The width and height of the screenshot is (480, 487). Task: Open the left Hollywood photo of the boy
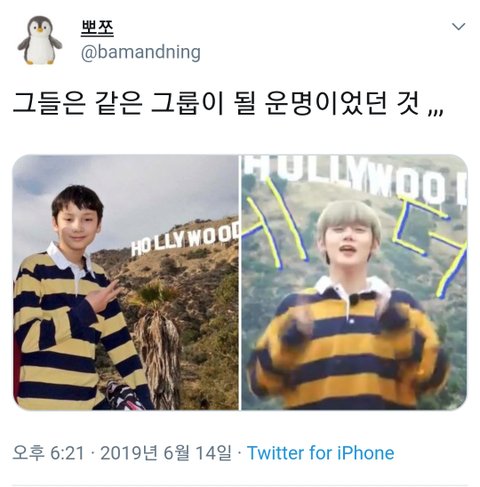point(126,282)
